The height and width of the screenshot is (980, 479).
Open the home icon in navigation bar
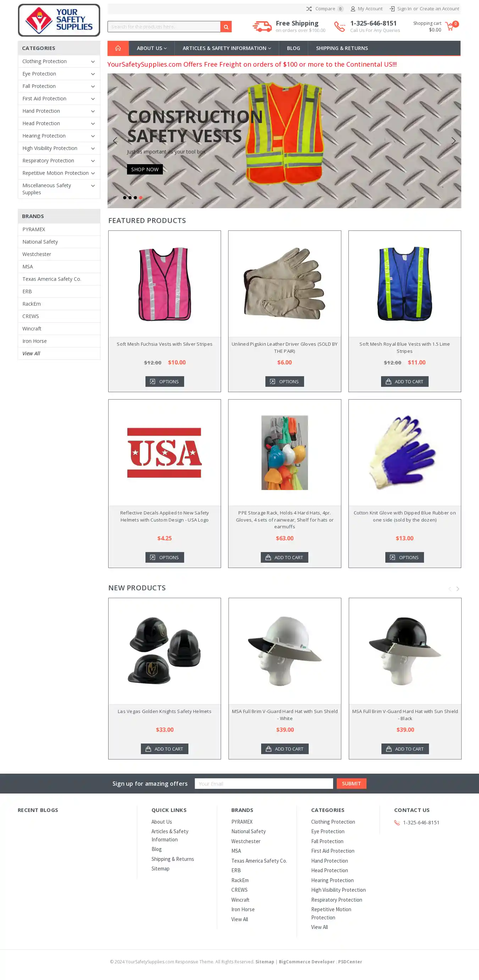click(118, 48)
